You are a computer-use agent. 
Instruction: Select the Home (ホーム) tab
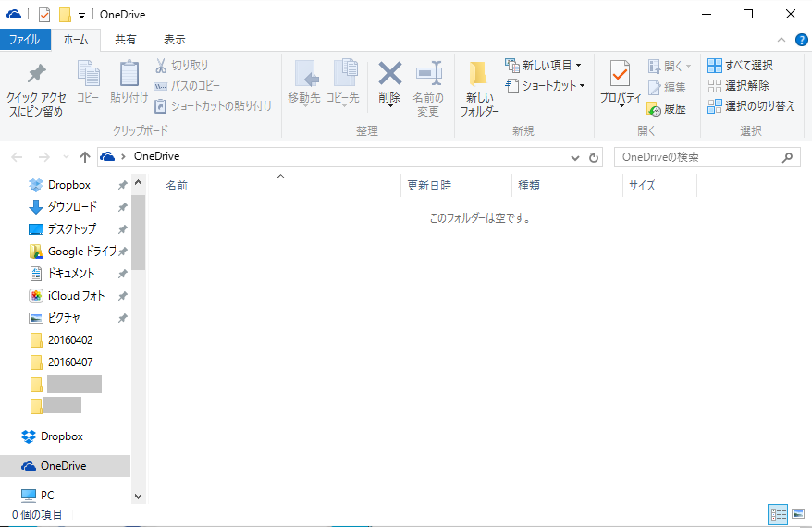pos(76,40)
